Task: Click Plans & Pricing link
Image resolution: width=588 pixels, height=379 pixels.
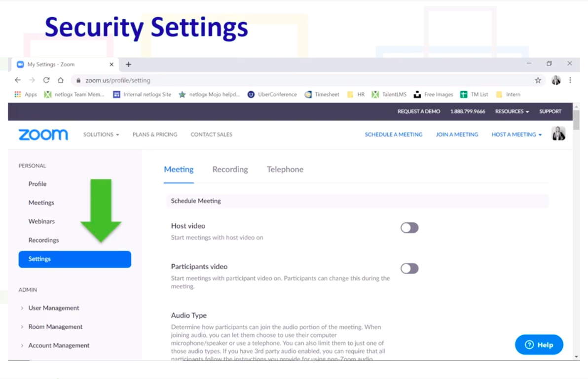Action: click(155, 135)
